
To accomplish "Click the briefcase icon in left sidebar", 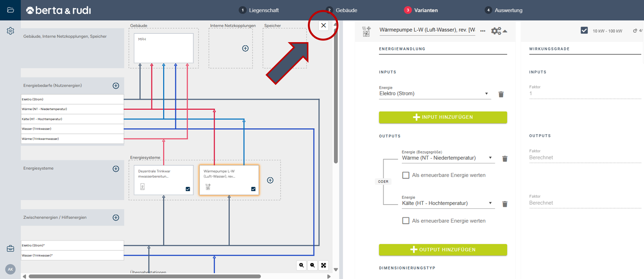I will (10, 248).
